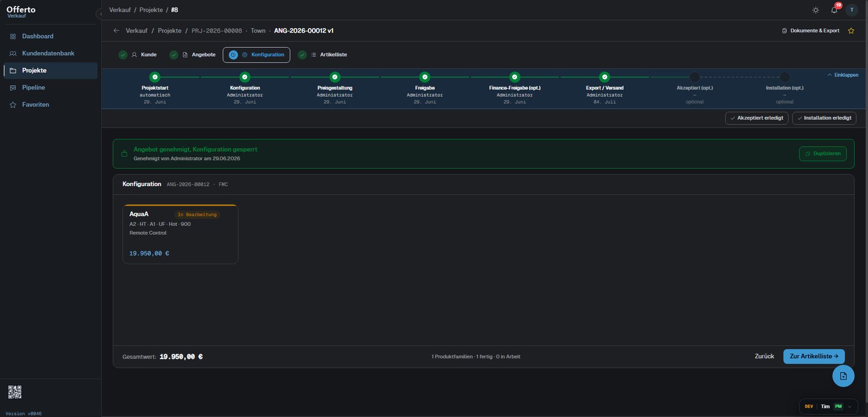Open Dashboard in the sidebar

(x=50, y=36)
